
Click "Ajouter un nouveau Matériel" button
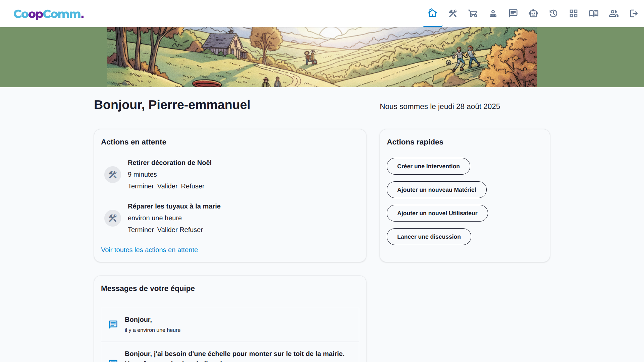[436, 190]
